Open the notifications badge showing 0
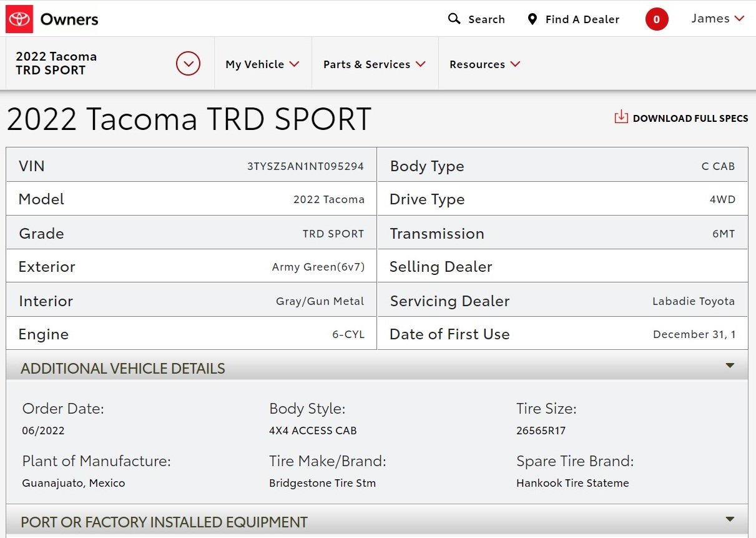Screen dimensions: 756x538 click(657, 19)
